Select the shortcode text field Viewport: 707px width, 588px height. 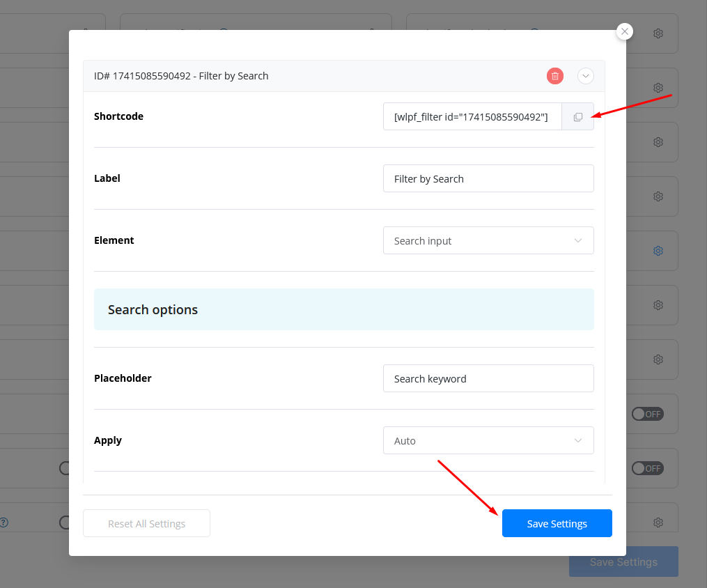pos(472,117)
